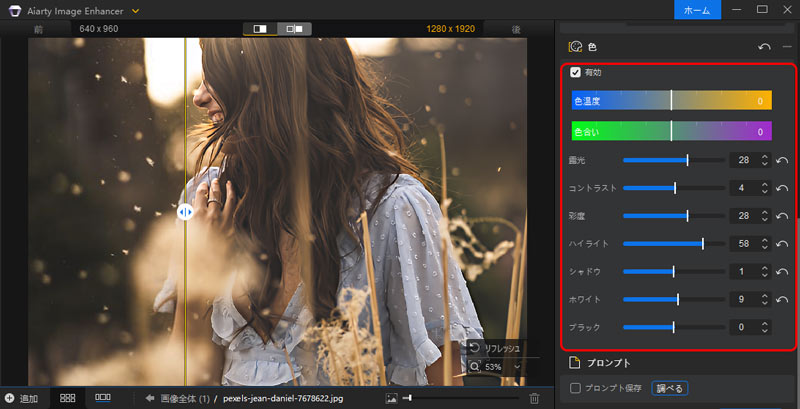
Task: Open the Aiarty Image Enhancer title dropdown
Action: point(135,10)
